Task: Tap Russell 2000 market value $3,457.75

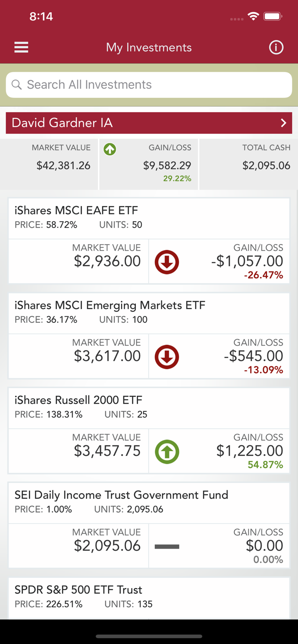Action: pyautogui.click(x=107, y=451)
